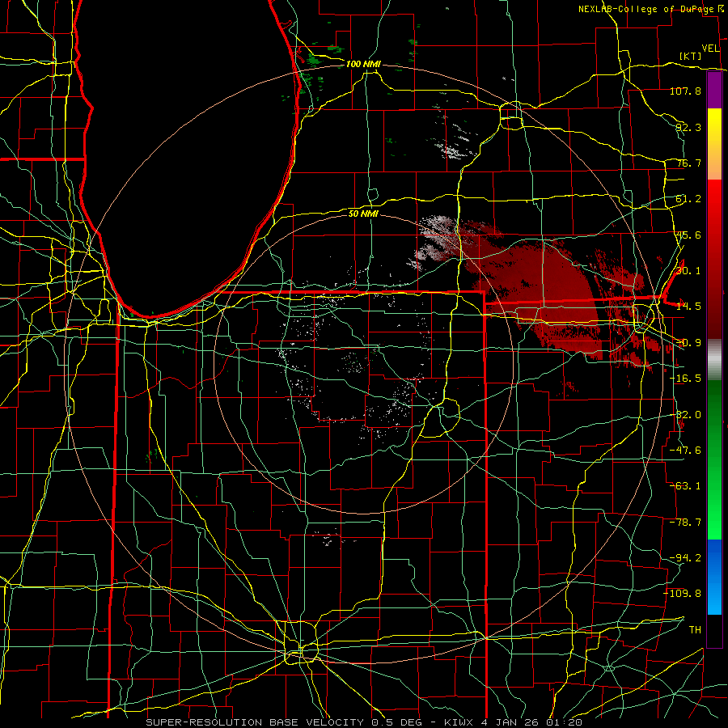Select the -63.1 velocity scale label
728x728 pixels.
pyautogui.click(x=685, y=486)
